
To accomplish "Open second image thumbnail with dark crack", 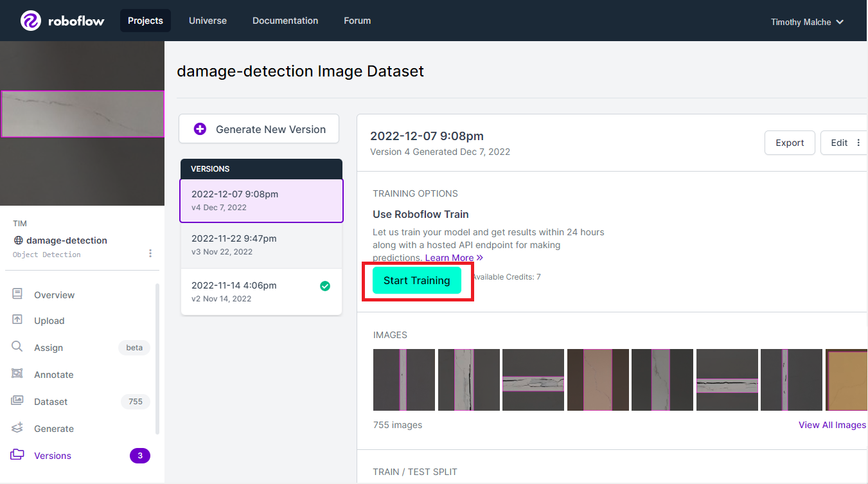I will (x=469, y=380).
